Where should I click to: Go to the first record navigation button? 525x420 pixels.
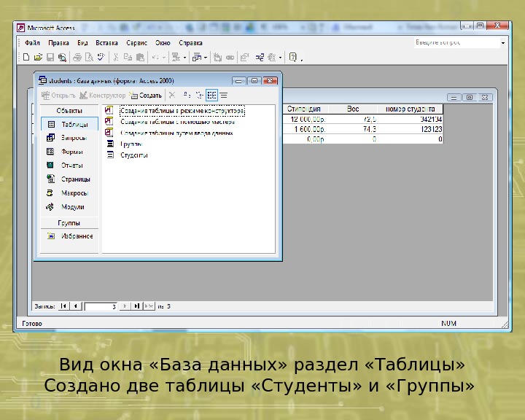tap(63, 306)
